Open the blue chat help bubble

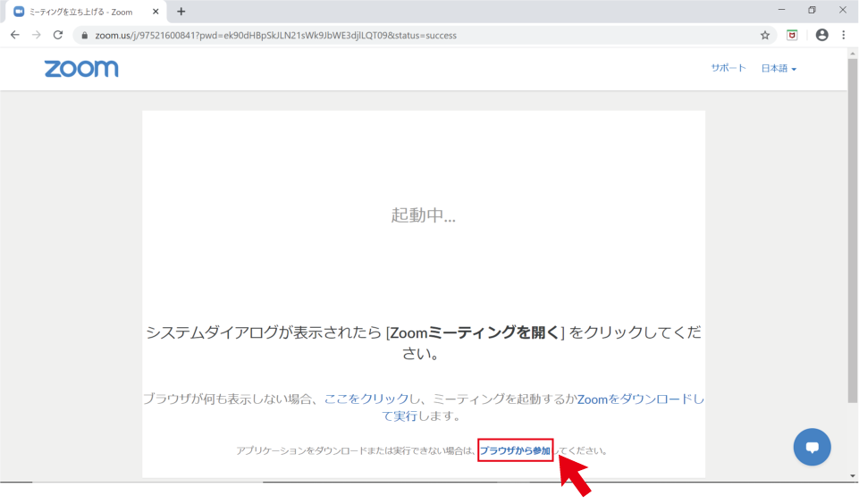point(812,447)
